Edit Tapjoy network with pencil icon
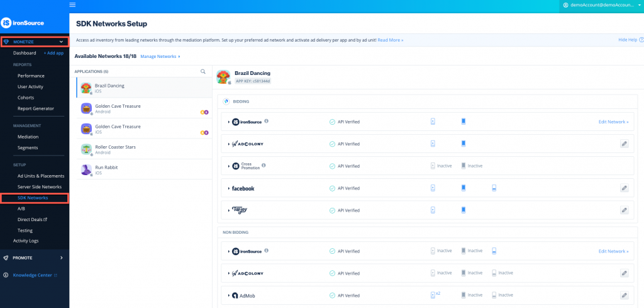 point(625,210)
